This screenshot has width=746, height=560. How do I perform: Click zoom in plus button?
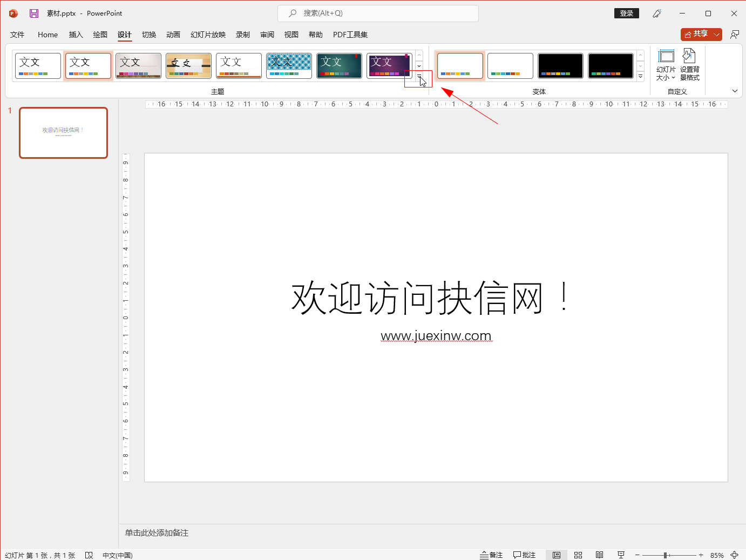click(x=701, y=555)
